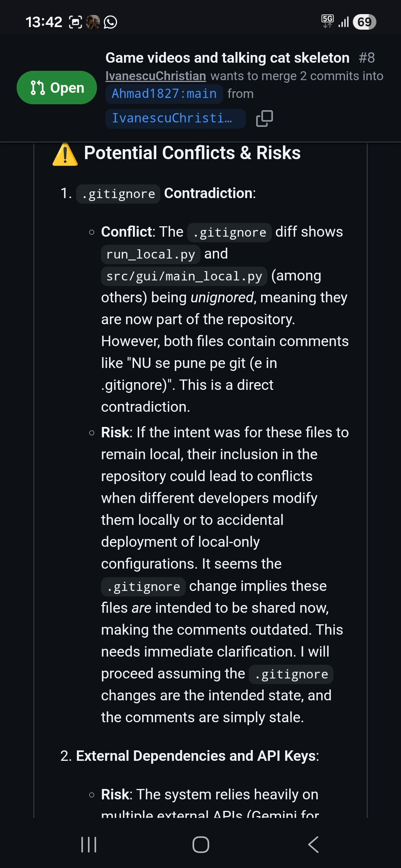Tap the warning triangle emoji
The height and width of the screenshot is (868, 401).
coord(65,154)
